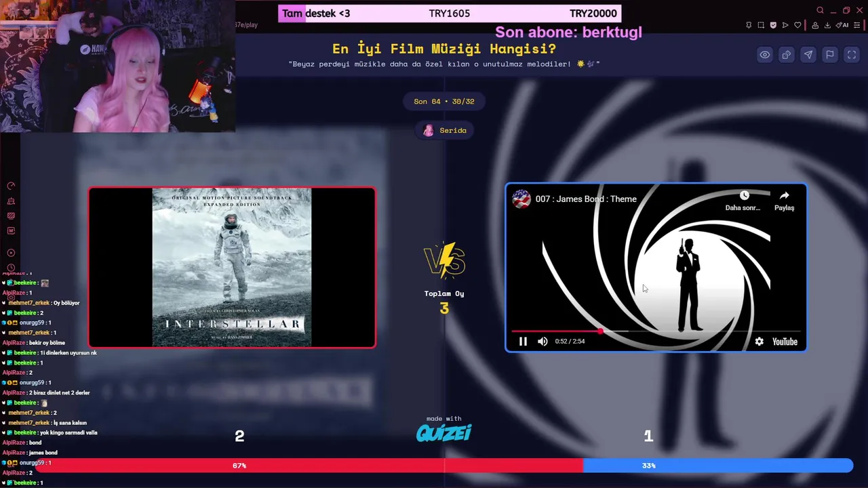Screen dimensions: 868x488
Task: Open the YouTube player settings gear
Action: click(759, 342)
